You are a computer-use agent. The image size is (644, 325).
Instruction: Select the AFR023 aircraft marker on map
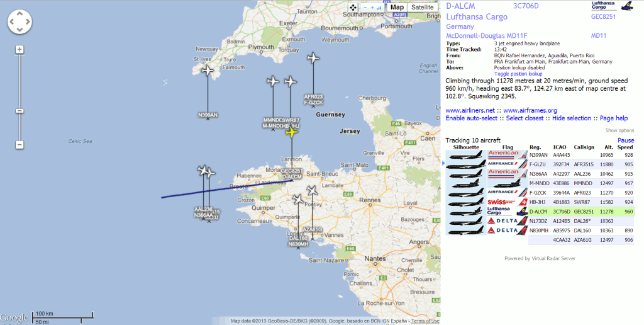tap(313, 58)
